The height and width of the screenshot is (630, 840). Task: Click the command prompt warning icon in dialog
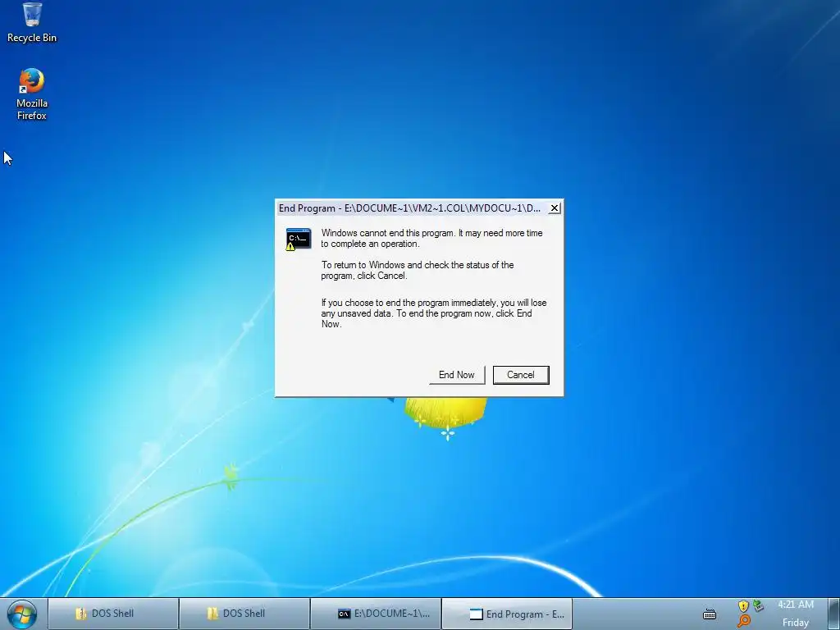299,240
